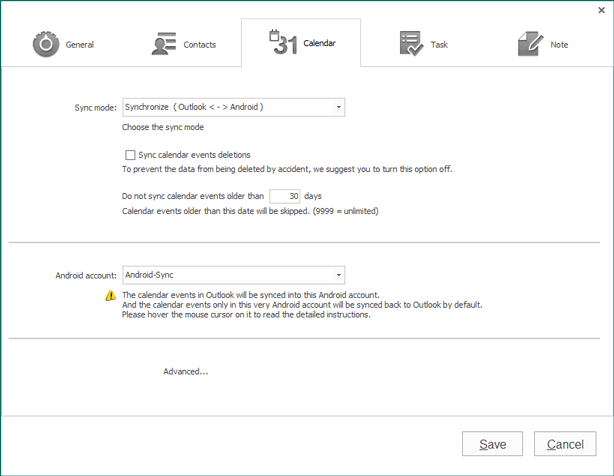Click the gear icon on the General tab
This screenshot has width=614, height=476.
pos(45,44)
